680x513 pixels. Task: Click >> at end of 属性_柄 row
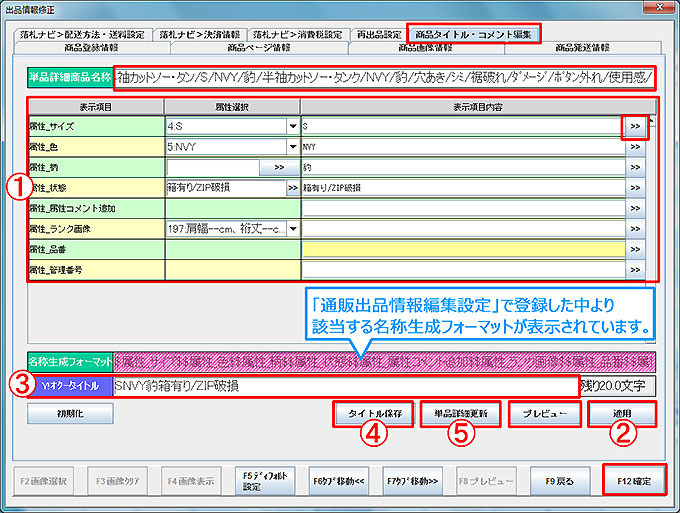pyautogui.click(x=635, y=167)
